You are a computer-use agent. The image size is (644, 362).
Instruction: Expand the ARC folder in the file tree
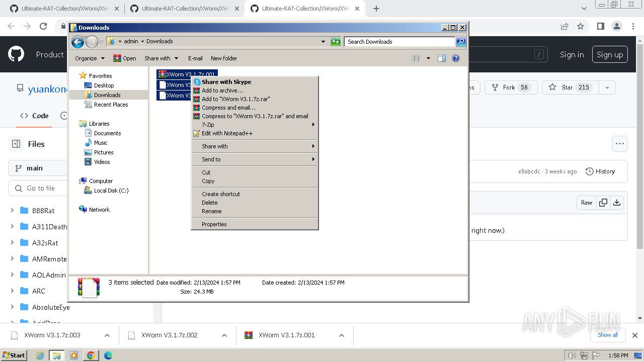pos(12,291)
